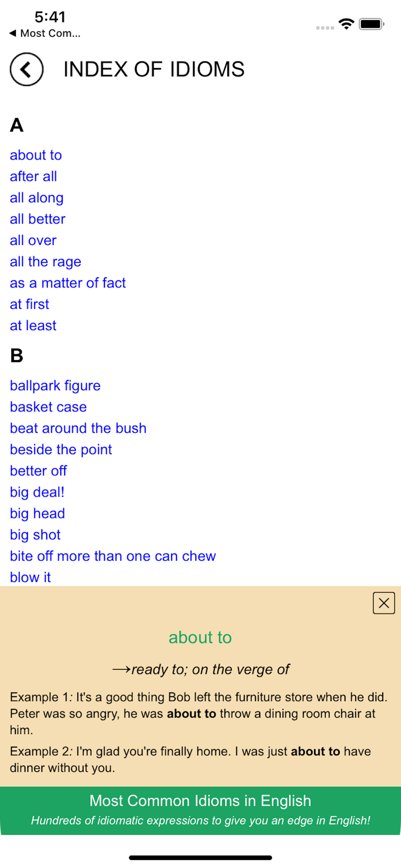This screenshot has height=868, width=401.
Task: Select the 'all along' idiom
Action: point(37,198)
